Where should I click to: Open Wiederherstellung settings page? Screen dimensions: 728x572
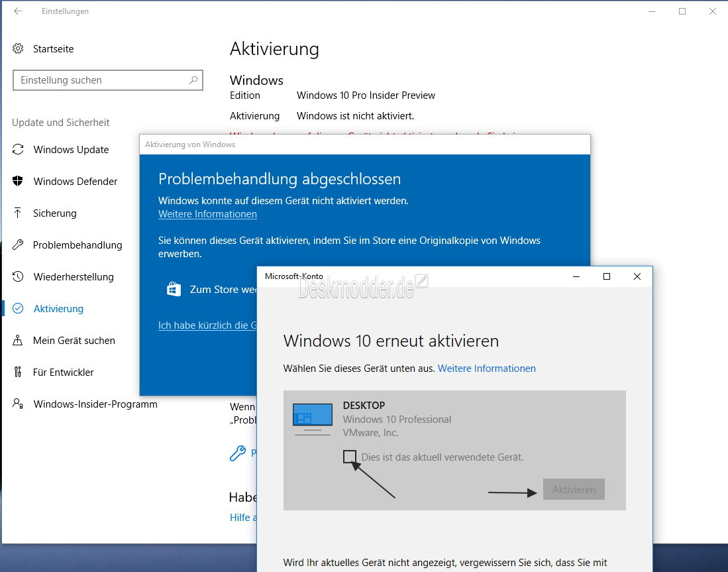(74, 277)
